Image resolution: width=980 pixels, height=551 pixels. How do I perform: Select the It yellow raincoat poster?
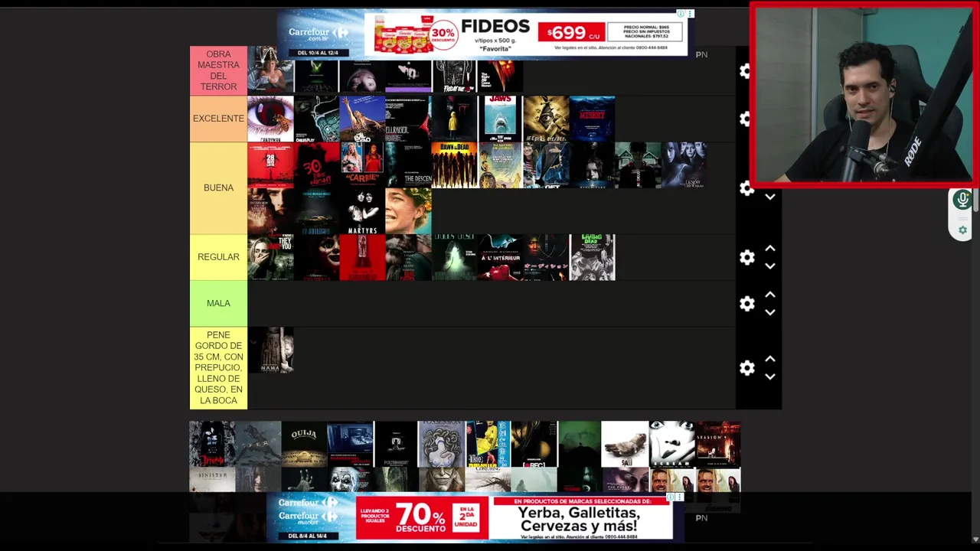click(454, 119)
